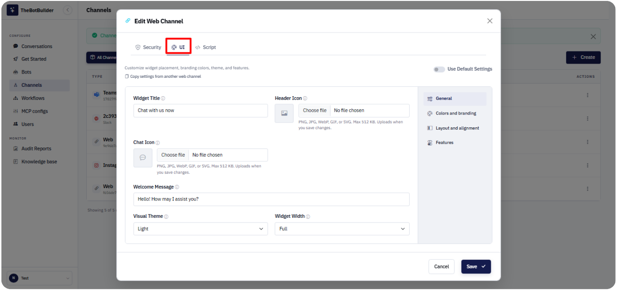Viewport: 644px width, 290px height.
Task: Switch to the Security tab
Action: click(148, 47)
